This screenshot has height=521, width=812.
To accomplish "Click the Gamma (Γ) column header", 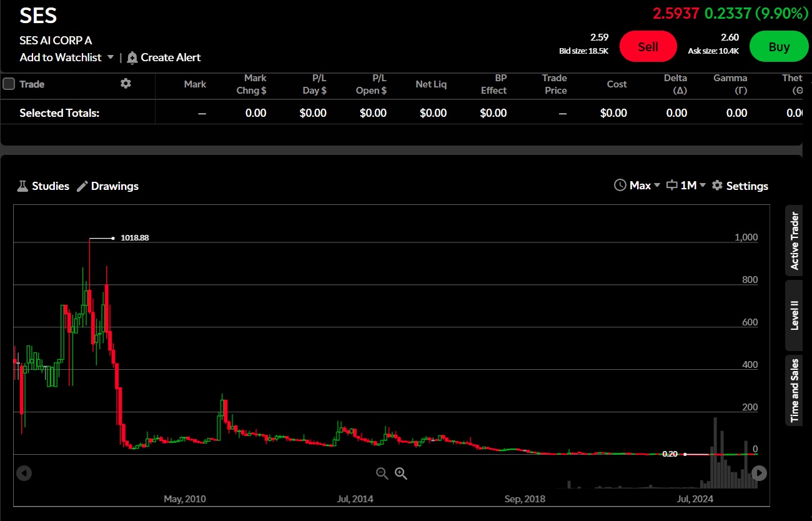I will pyautogui.click(x=730, y=84).
